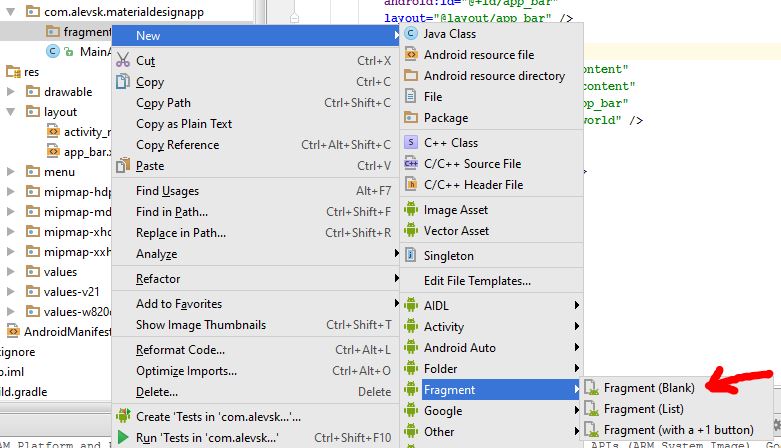Collapse the layout folder in tree
Screen dimensions: 781x448
12,112
